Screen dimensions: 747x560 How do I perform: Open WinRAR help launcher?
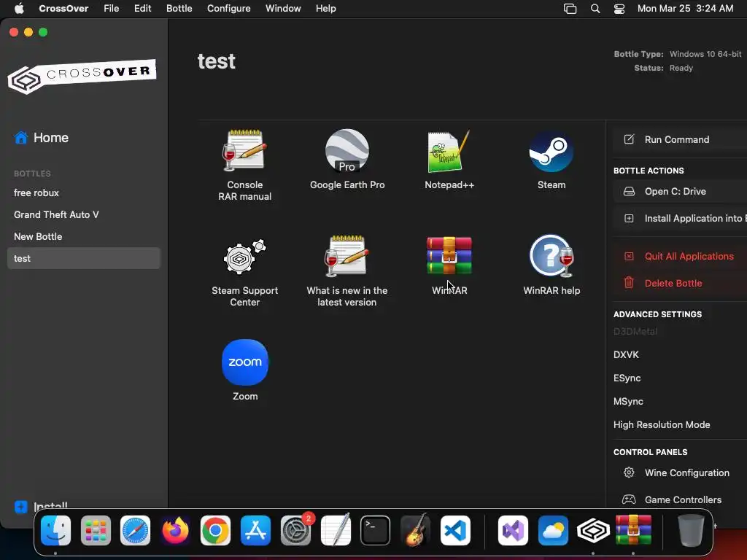[551, 265]
